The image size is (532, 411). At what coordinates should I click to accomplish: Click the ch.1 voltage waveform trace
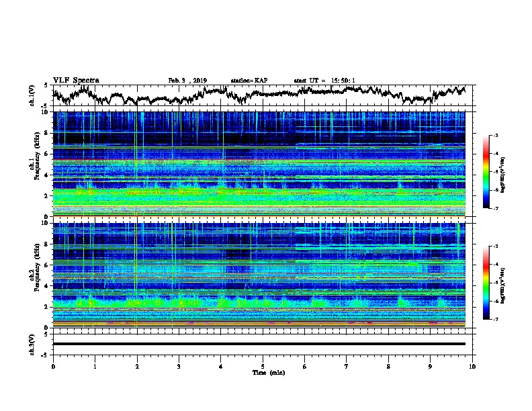click(x=259, y=95)
